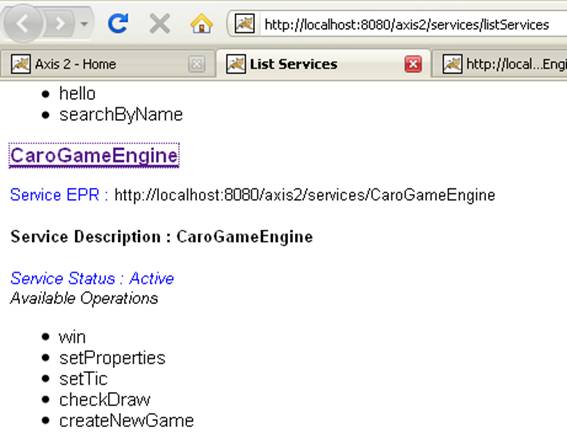Open the navigation history dropdown arrow
Image resolution: width=567 pixels, height=444 pixels.
(x=84, y=24)
